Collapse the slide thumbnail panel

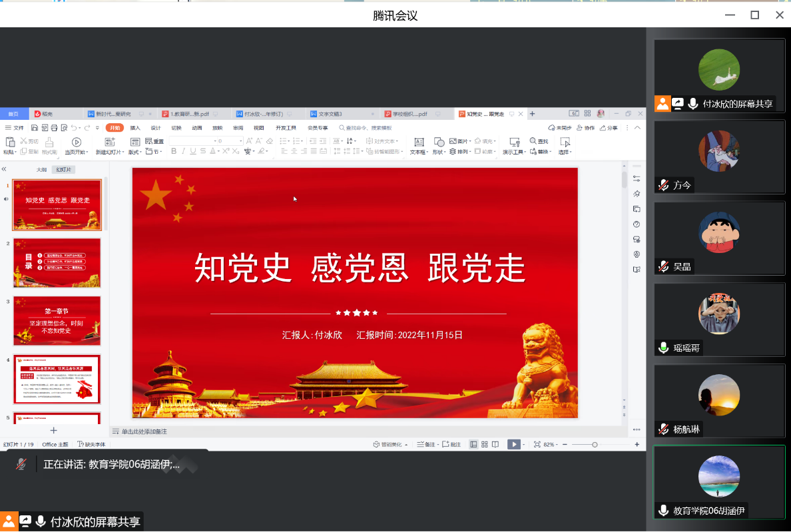[x=4, y=169]
